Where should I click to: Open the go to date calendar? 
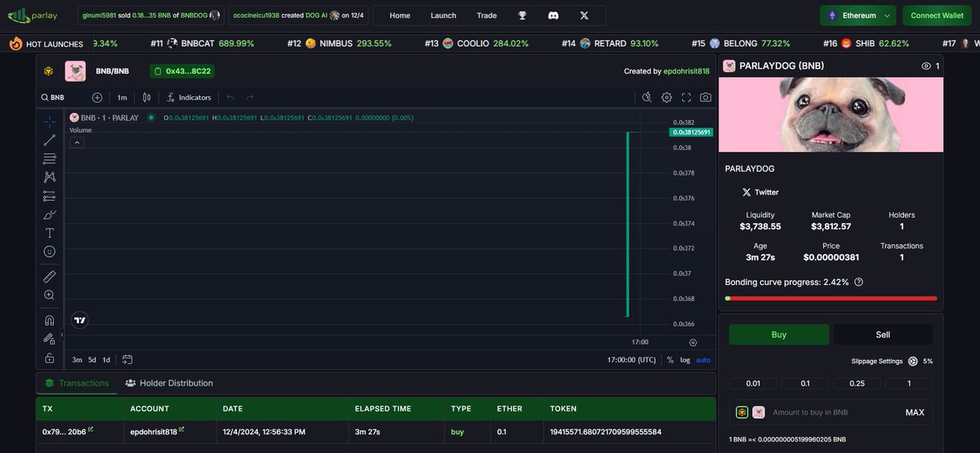tap(127, 359)
